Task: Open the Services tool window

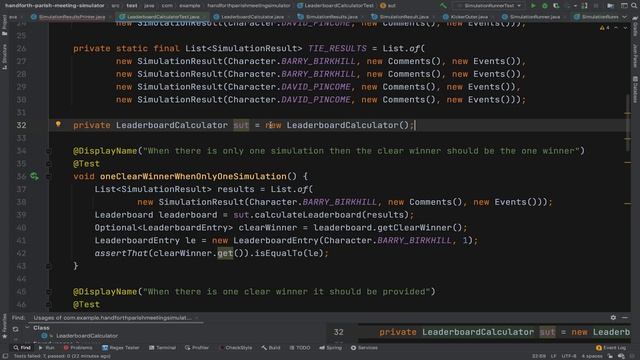Action: (364, 348)
